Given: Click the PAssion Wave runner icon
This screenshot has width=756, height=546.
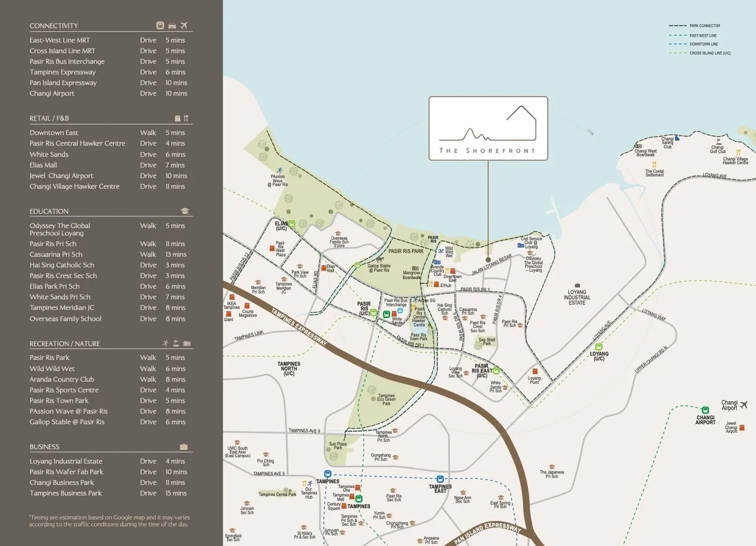Looking at the screenshot, I should 279,170.
